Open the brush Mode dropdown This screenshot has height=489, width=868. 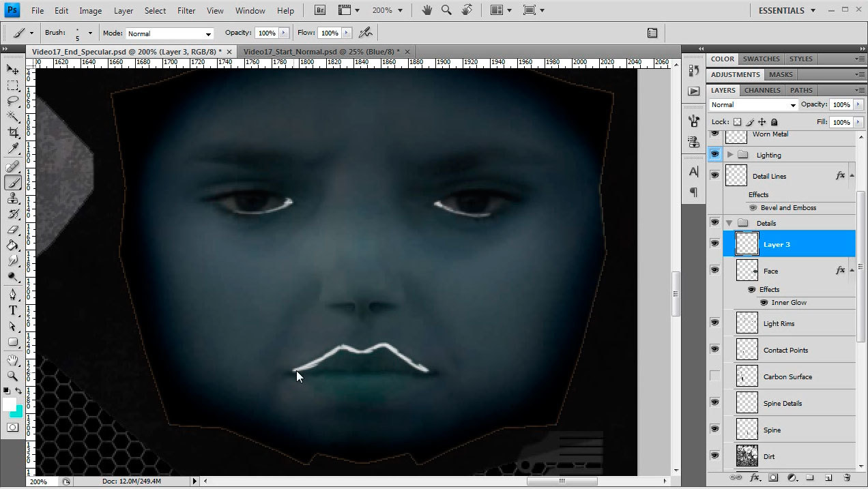click(169, 33)
